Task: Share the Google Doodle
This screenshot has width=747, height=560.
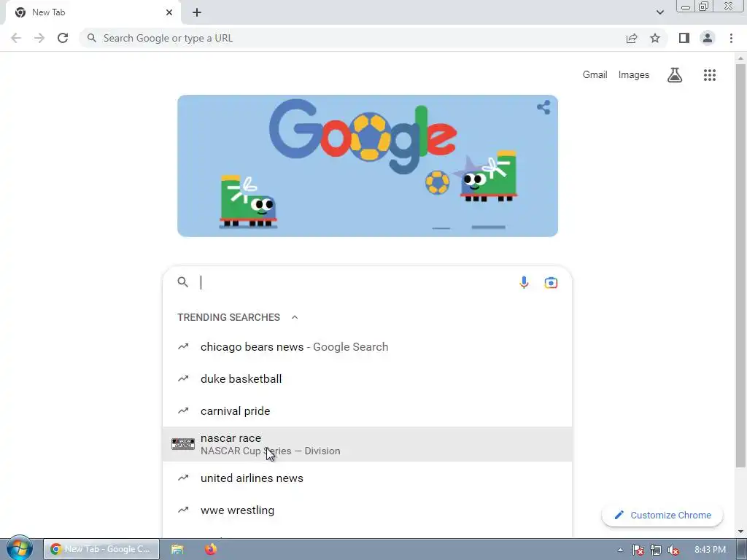Action: [x=543, y=107]
